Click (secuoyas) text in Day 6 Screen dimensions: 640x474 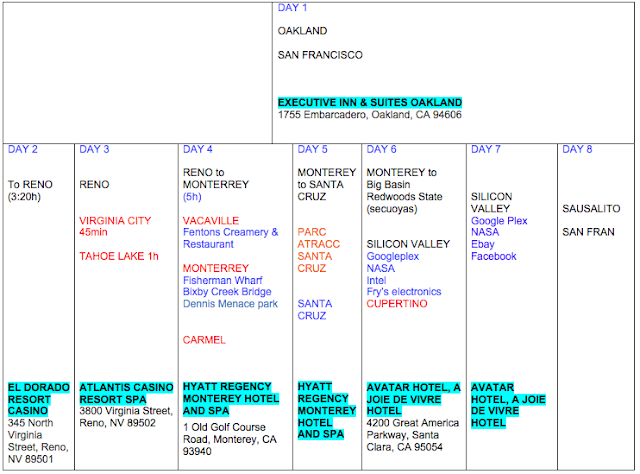392,209
